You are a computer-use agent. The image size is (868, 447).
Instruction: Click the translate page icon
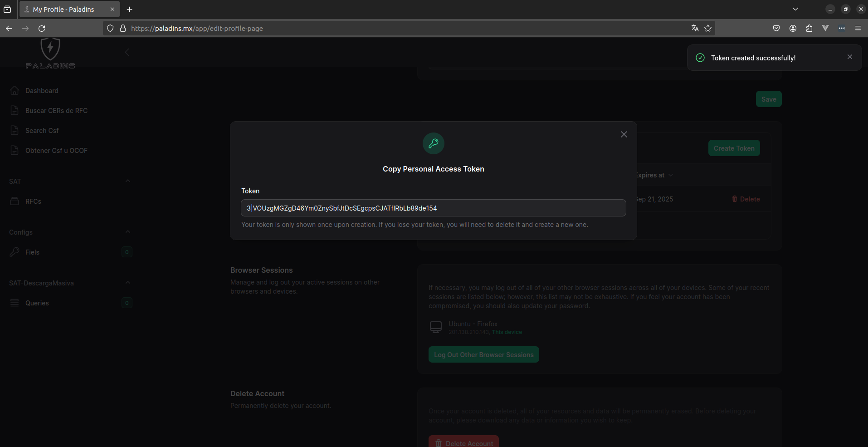(x=695, y=28)
